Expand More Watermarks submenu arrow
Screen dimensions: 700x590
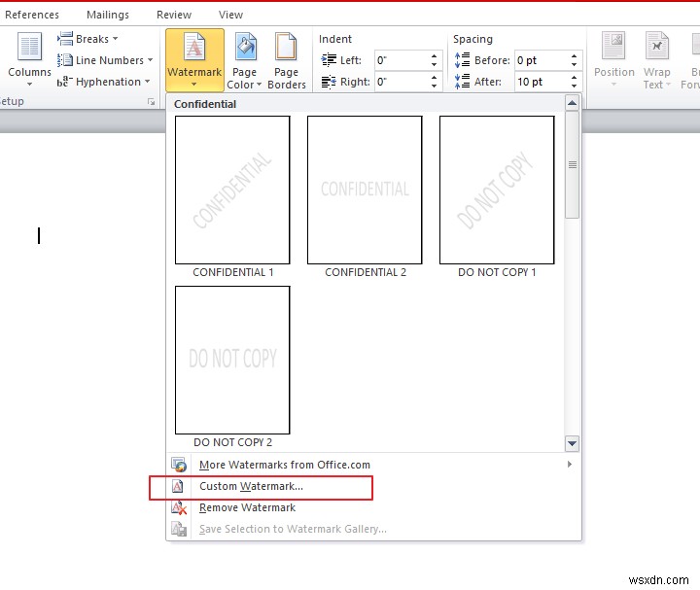point(569,465)
